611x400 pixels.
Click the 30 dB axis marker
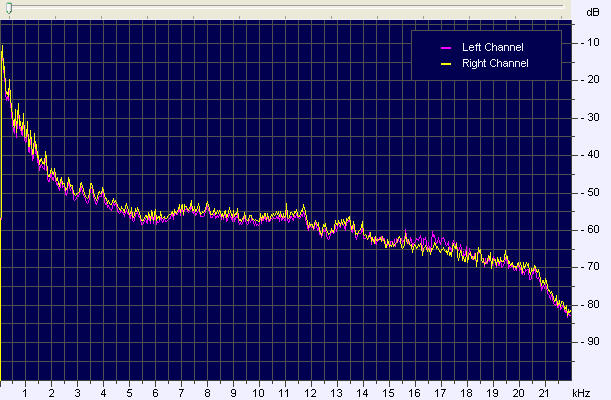590,118
